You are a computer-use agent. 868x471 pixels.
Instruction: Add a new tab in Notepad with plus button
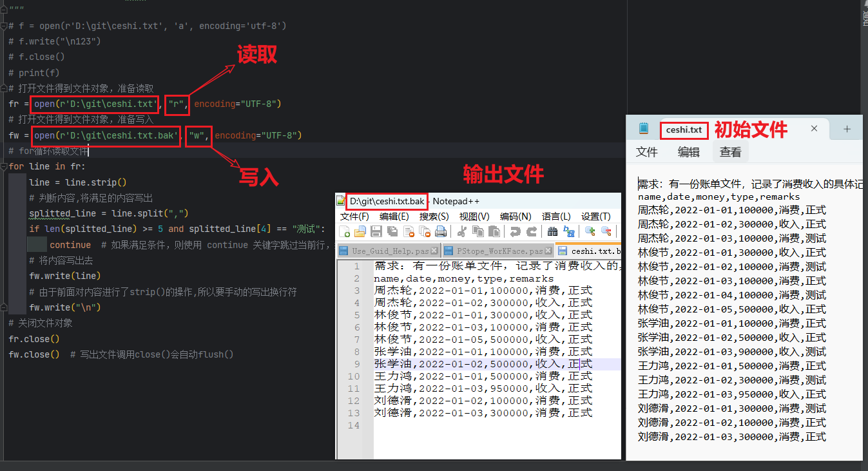coord(847,129)
